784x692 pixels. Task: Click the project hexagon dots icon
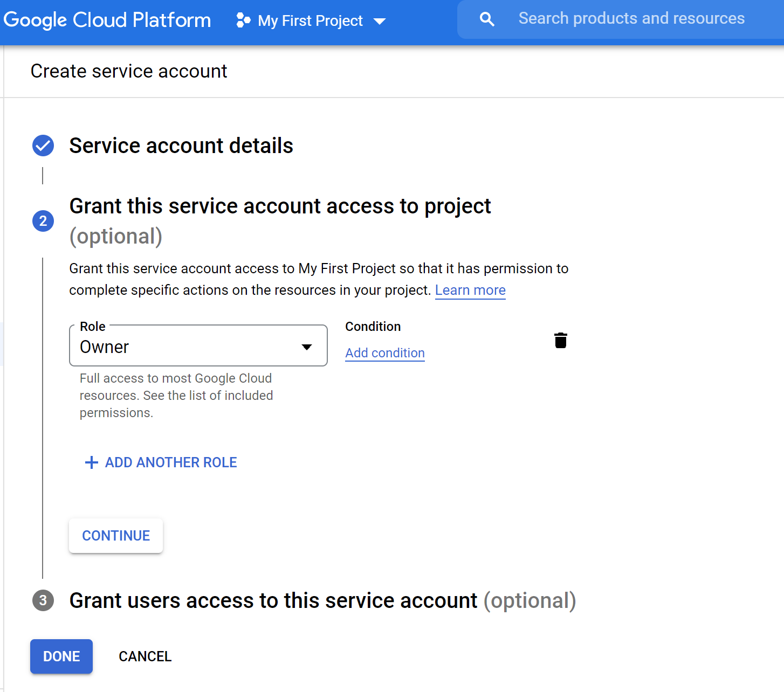pos(243,20)
